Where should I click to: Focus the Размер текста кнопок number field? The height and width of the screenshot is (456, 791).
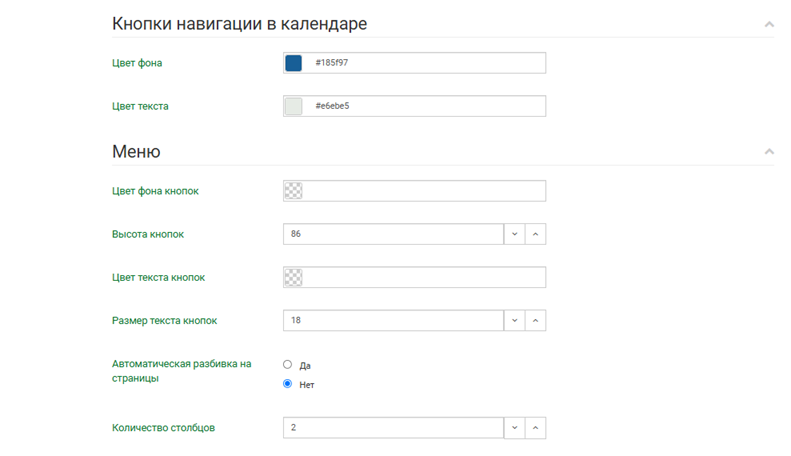tap(393, 321)
